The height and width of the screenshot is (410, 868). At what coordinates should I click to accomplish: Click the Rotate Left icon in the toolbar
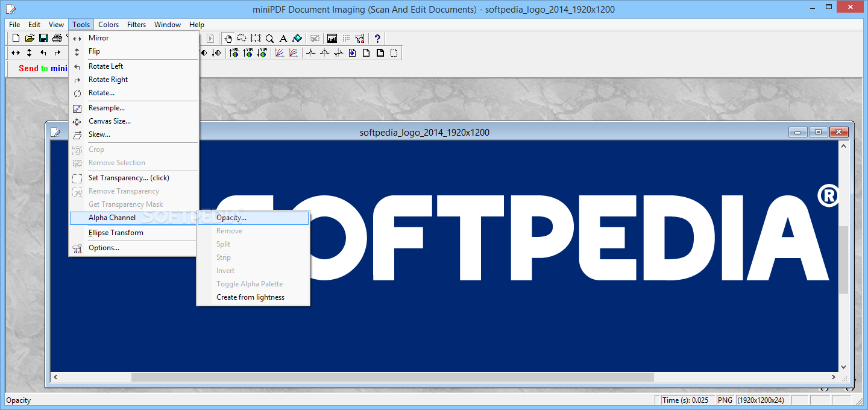tap(43, 53)
